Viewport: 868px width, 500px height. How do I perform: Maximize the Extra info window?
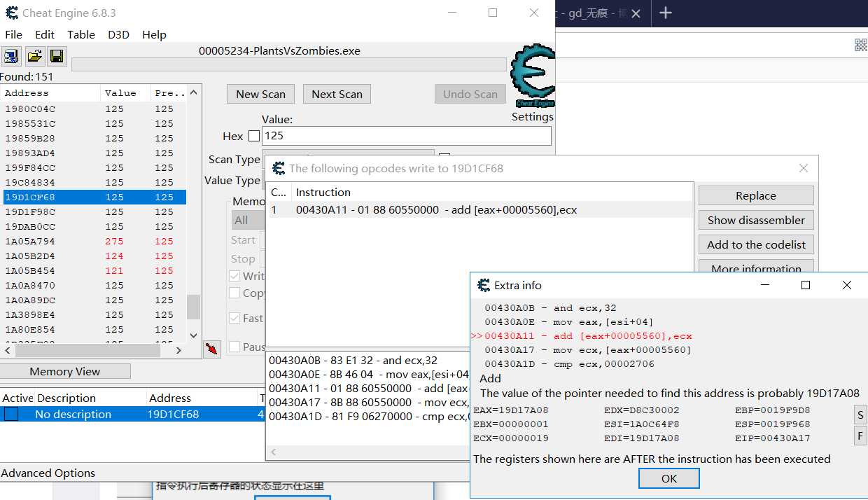coord(806,285)
